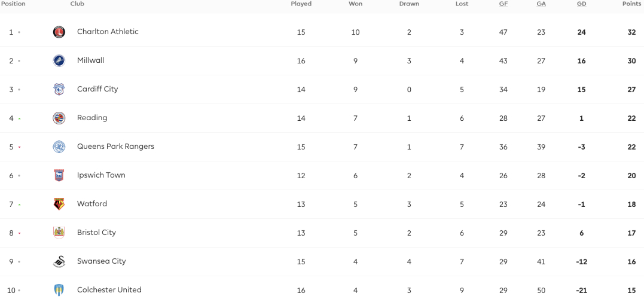Click the Club column header
This screenshot has width=644, height=299.
[x=78, y=4]
